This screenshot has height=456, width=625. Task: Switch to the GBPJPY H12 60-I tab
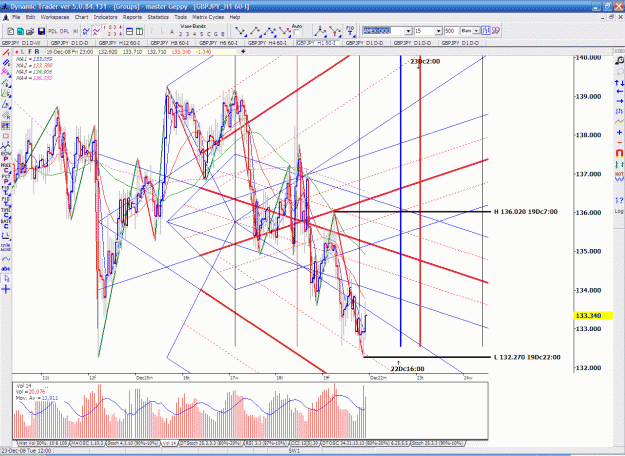click(x=119, y=43)
